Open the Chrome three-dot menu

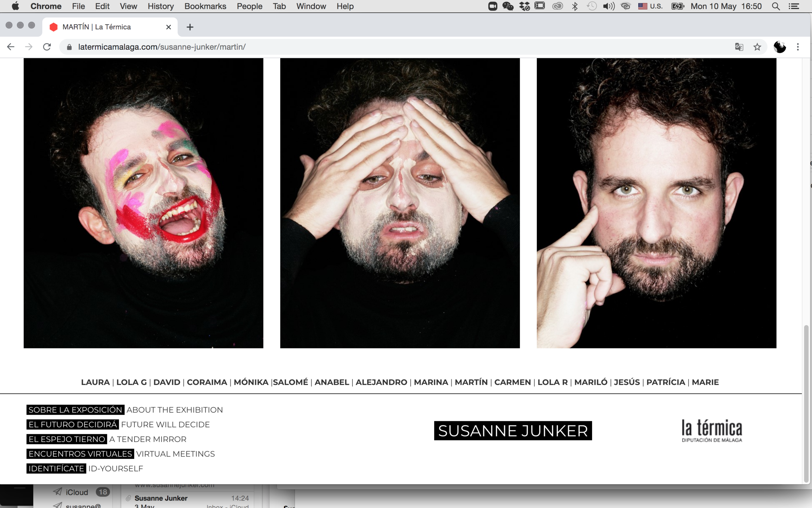pyautogui.click(x=798, y=47)
